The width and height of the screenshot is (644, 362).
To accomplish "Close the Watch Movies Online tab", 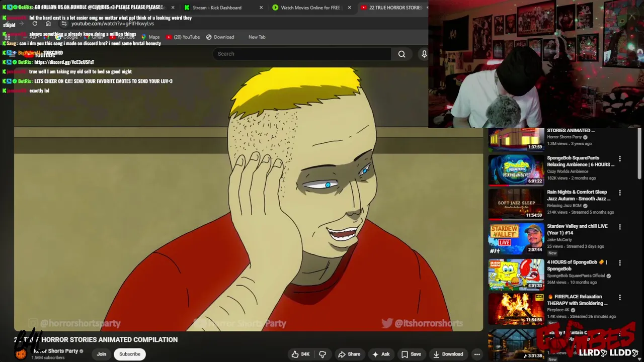I will (350, 8).
